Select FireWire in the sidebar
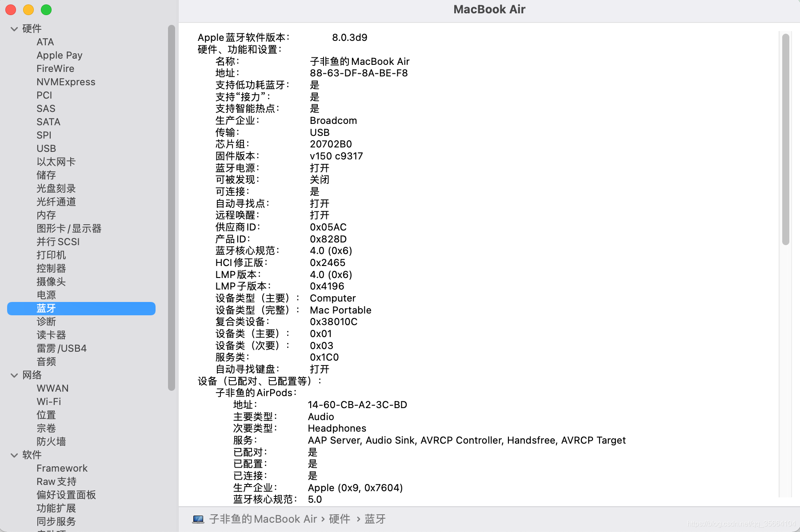Screen dimensions: 800x532 pyautogui.click(x=56, y=69)
